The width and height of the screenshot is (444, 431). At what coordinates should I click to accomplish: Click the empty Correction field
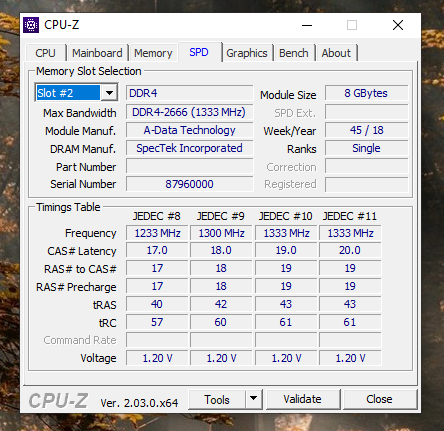coord(366,166)
